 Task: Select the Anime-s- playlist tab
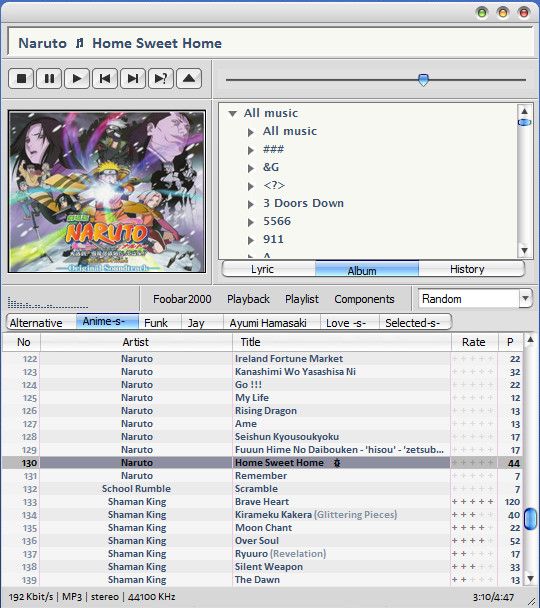(x=107, y=322)
